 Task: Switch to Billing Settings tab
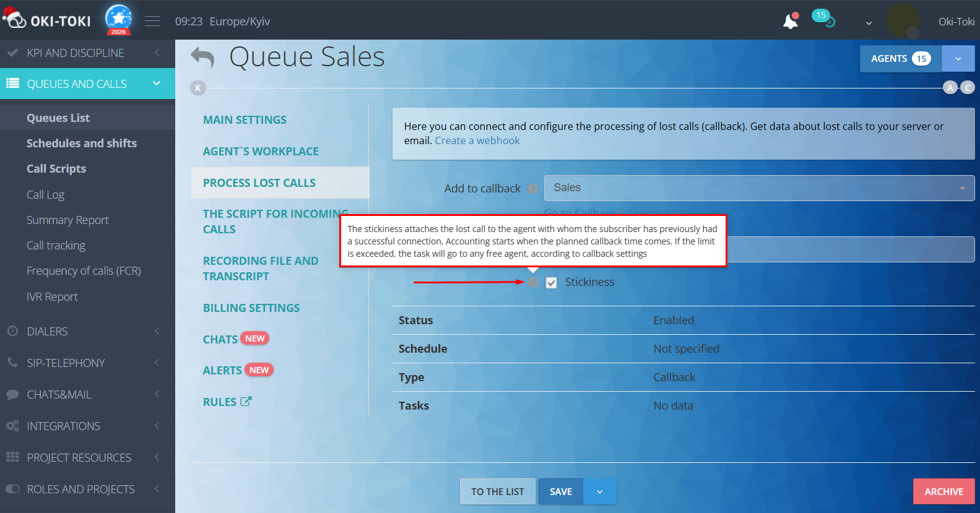point(251,308)
